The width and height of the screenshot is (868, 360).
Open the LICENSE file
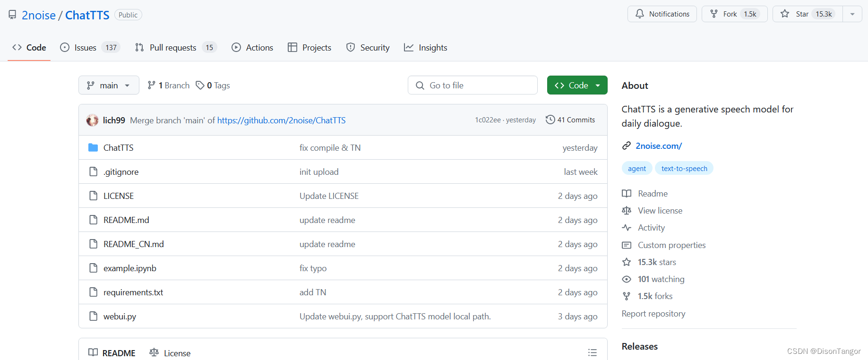(119, 196)
